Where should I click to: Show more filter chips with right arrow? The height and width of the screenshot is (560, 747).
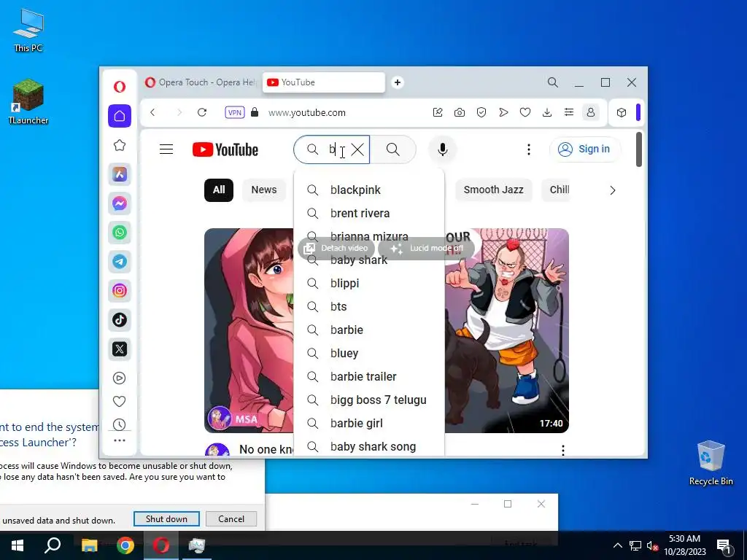click(613, 190)
